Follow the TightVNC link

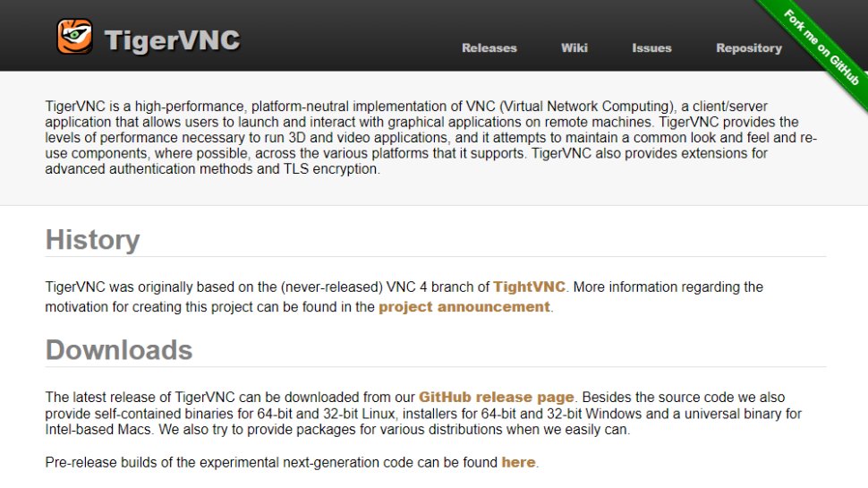point(529,287)
